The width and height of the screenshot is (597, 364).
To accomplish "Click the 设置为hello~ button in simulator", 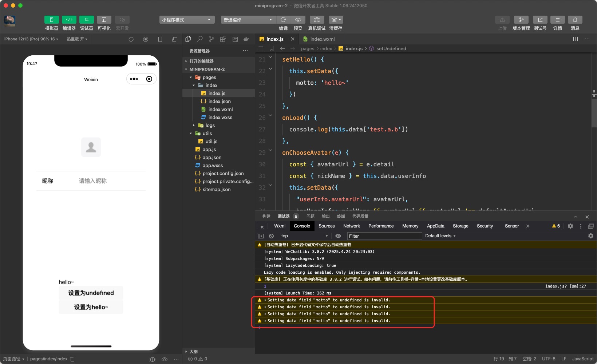I will coord(91,307).
